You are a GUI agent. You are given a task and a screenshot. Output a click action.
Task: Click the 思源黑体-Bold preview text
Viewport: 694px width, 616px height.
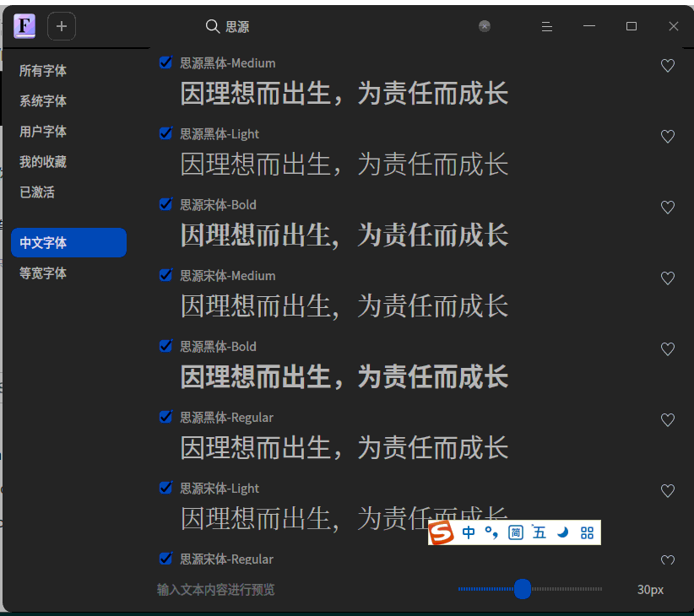(344, 376)
